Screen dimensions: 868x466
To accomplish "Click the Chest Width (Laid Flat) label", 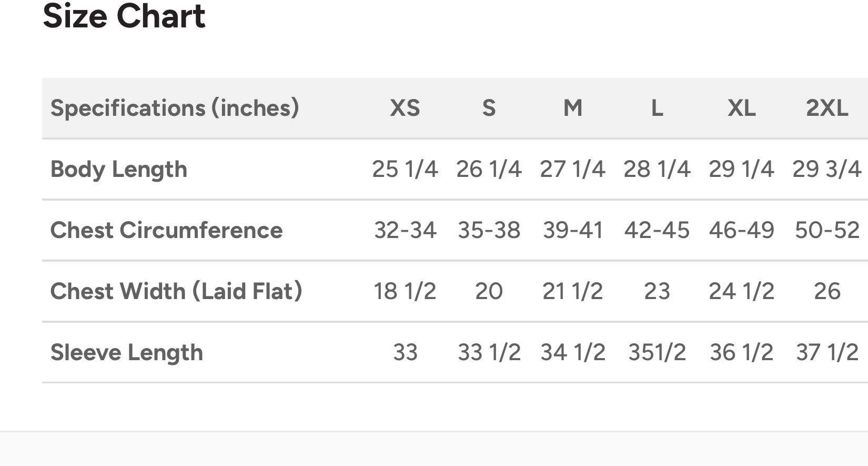I will click(x=176, y=291).
